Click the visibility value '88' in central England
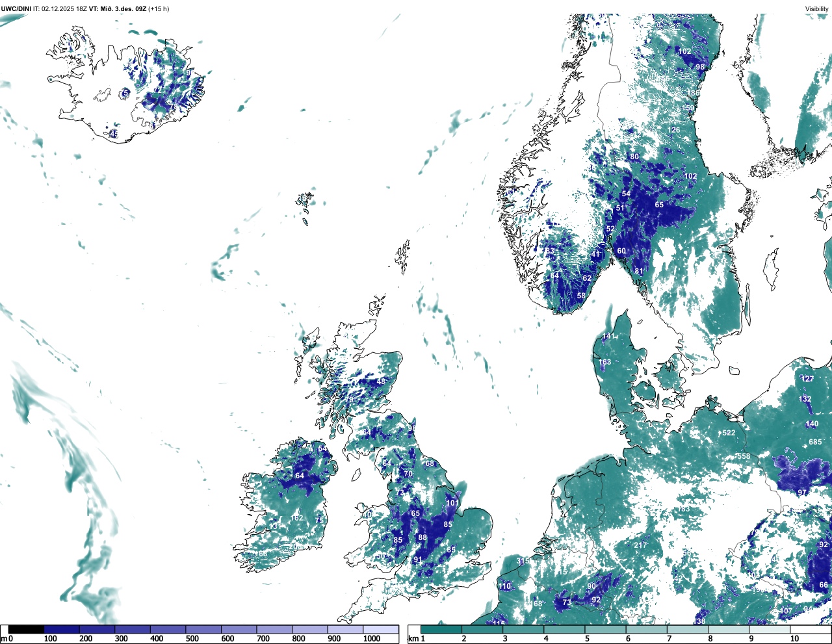The image size is (832, 644). (422, 537)
